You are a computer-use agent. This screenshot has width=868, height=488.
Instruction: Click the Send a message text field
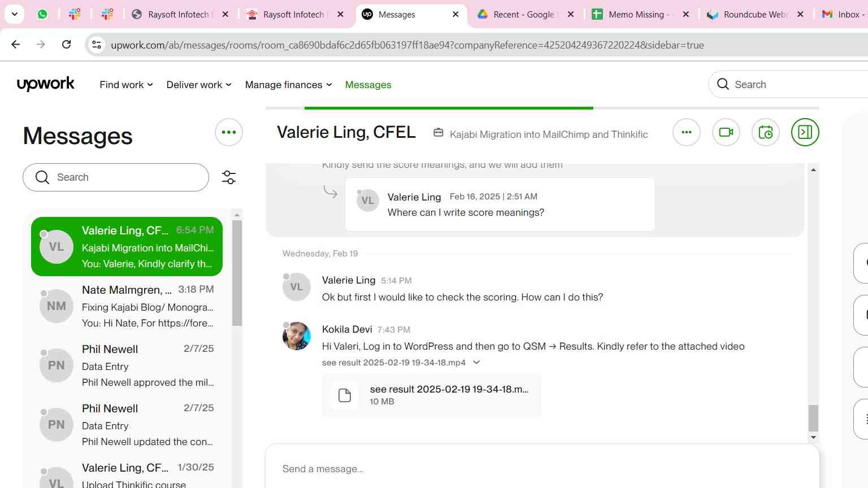click(542, 468)
